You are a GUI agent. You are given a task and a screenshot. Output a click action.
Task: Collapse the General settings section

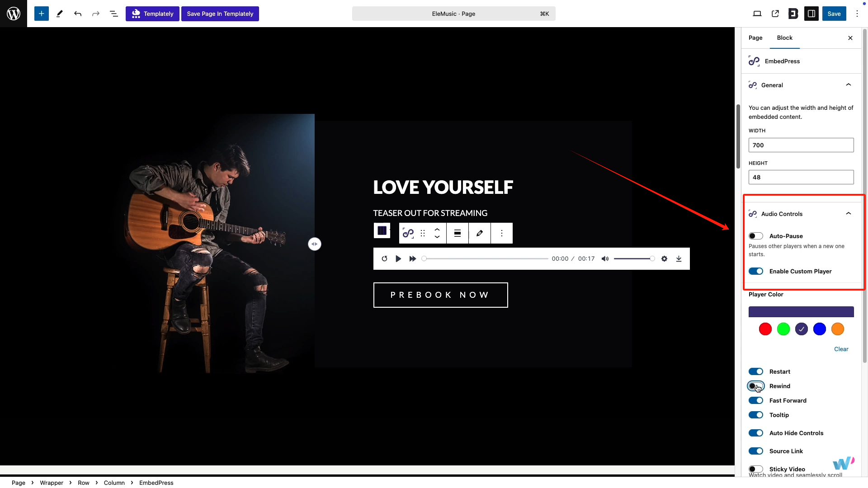click(x=849, y=84)
